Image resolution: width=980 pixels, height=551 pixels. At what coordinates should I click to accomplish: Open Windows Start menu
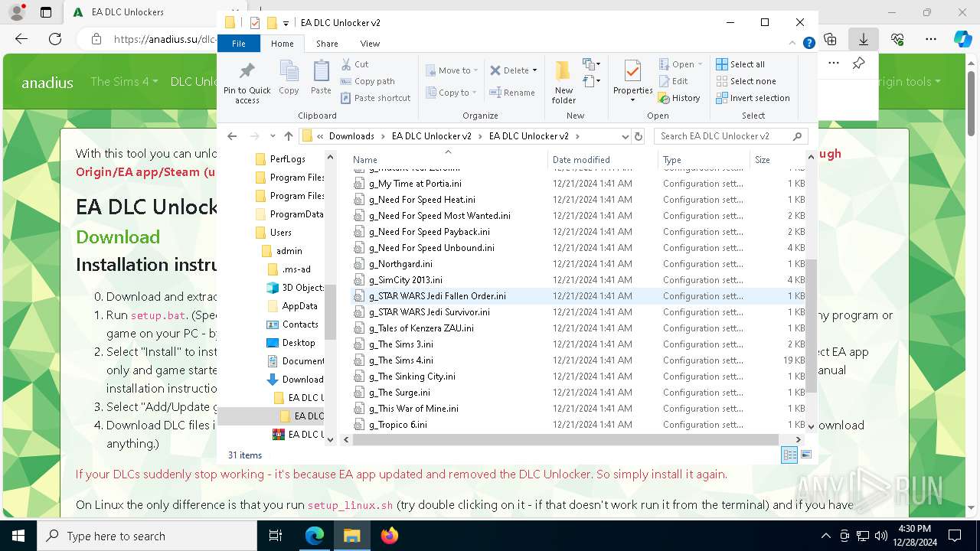[18, 536]
